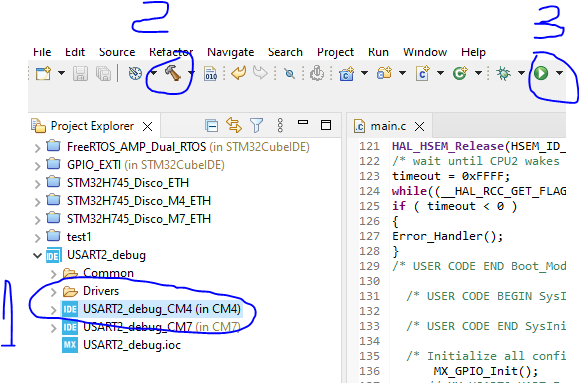579x383 pixels.
Task: Select USART2_debug_CM7 (in CM7) project
Action: click(151, 327)
